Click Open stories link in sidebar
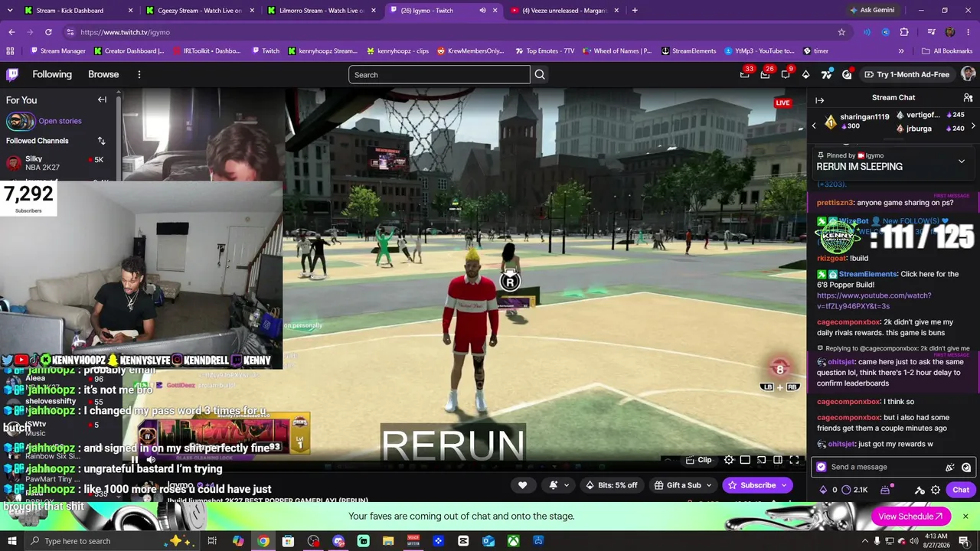This screenshot has width=980, height=551. click(60, 121)
